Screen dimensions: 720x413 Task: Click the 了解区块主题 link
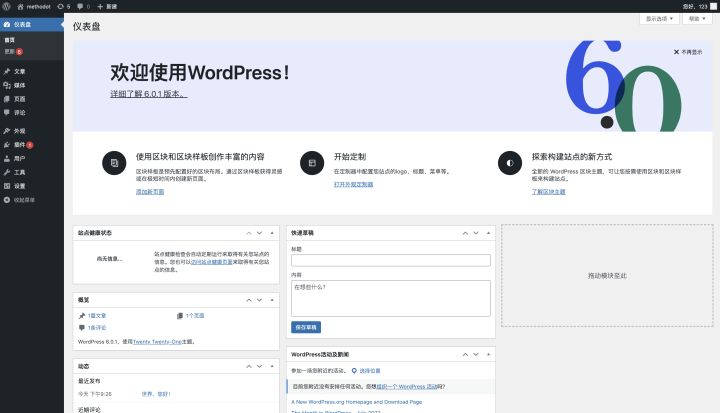(549, 192)
